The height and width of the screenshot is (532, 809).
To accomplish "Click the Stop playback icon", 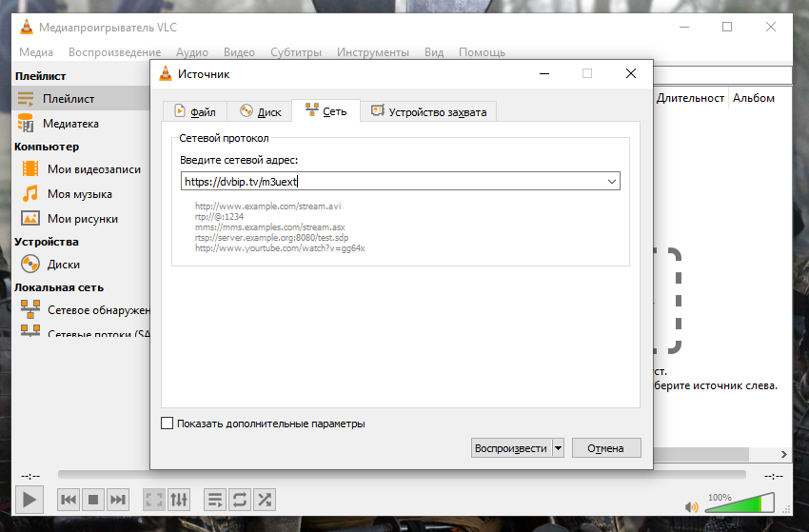I will [x=93, y=500].
